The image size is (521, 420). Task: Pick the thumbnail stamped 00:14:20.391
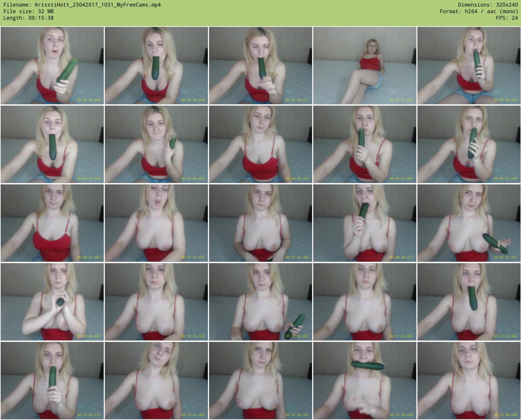[x=260, y=381]
